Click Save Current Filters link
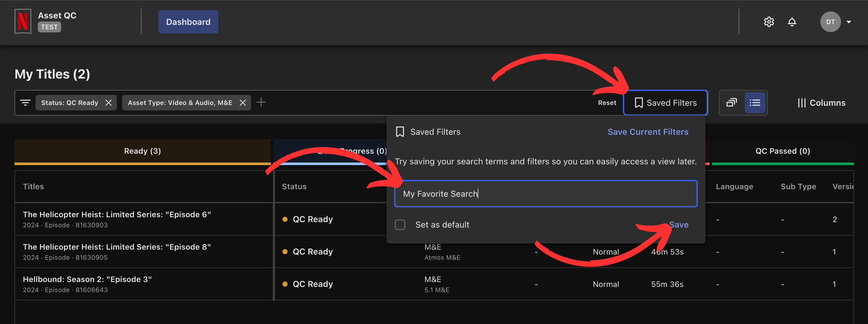868x324 pixels. point(648,132)
